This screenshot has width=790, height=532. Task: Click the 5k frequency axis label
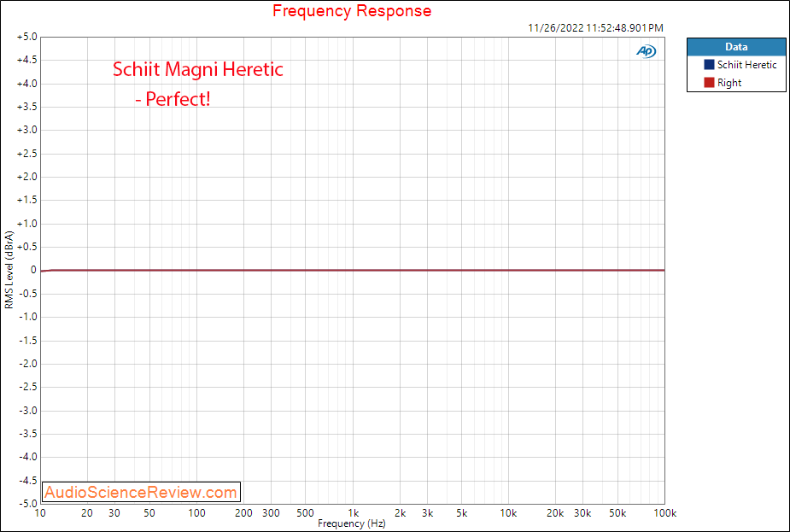point(461,513)
